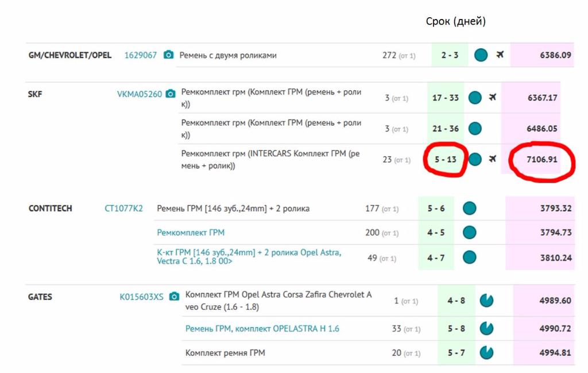This screenshot has width=588, height=373.
Task: Select Contitech price 3810.24
Action: coord(556,258)
